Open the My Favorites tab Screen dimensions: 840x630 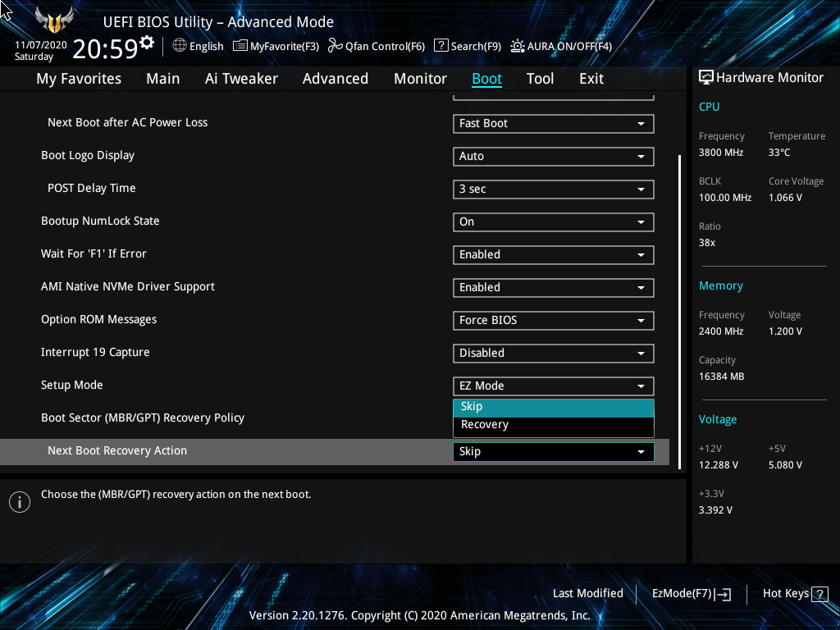[x=79, y=79]
